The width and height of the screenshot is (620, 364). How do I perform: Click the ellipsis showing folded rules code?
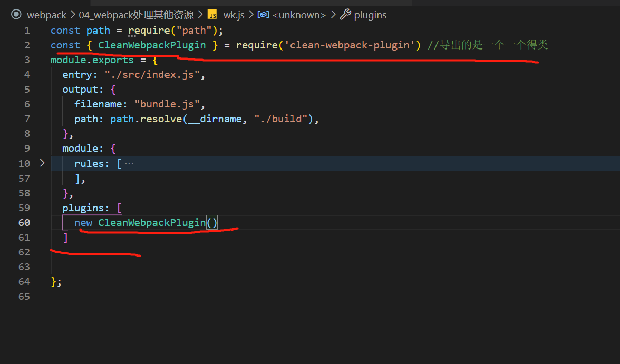point(129,163)
